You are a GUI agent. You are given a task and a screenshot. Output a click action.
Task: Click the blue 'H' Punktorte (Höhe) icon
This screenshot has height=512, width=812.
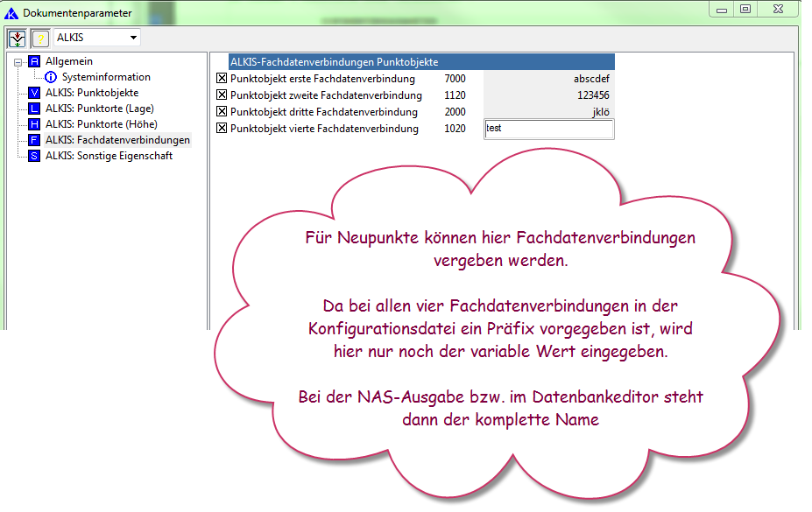tap(34, 124)
